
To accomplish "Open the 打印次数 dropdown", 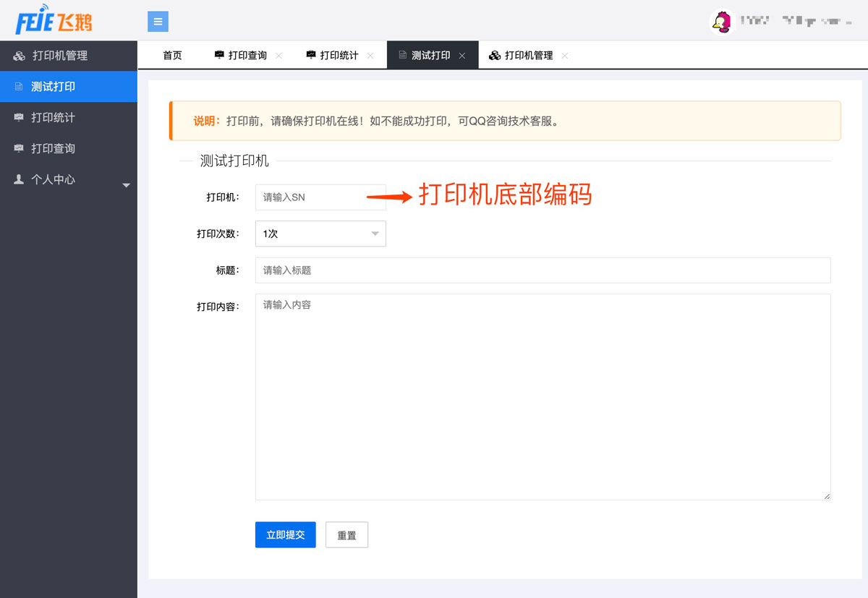I will [320, 234].
